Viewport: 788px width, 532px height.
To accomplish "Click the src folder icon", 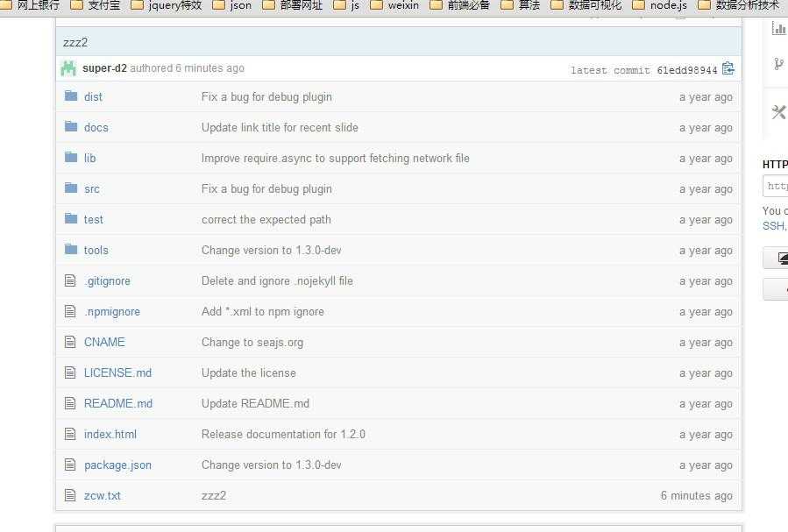I will tap(71, 188).
